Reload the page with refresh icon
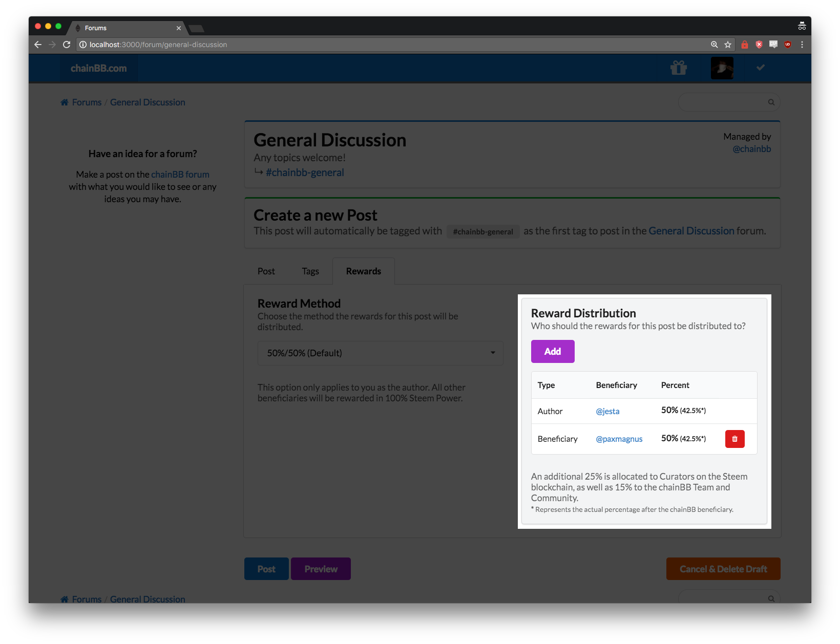This screenshot has height=644, width=840. coord(67,45)
